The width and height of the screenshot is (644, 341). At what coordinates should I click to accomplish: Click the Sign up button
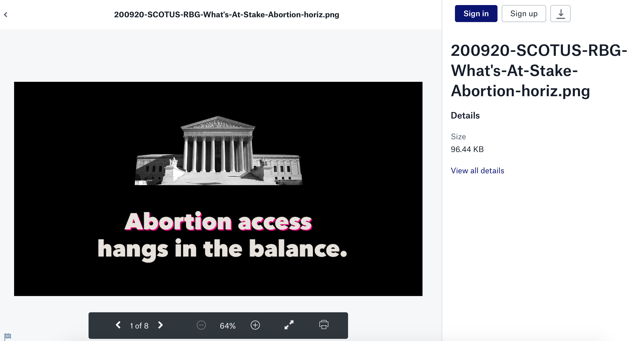pyautogui.click(x=524, y=14)
